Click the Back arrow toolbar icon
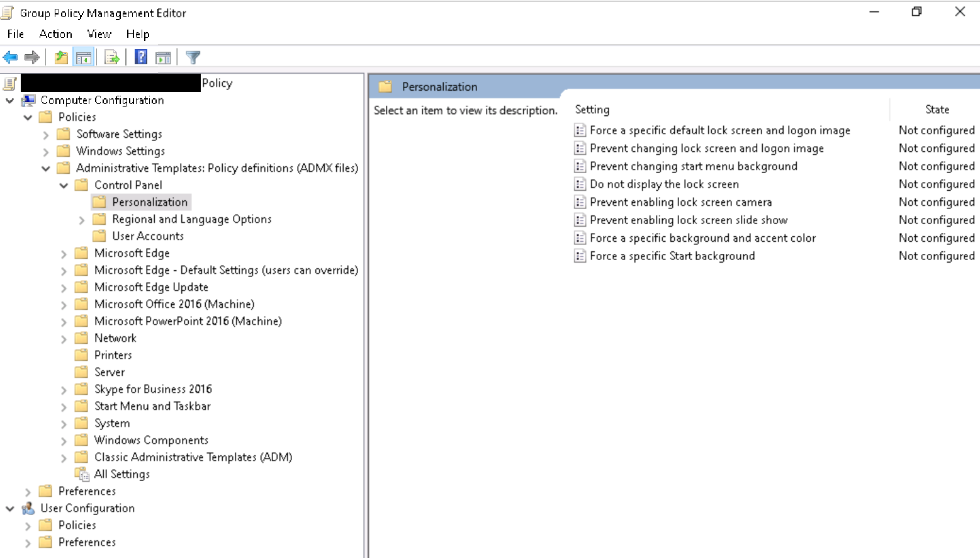The width and height of the screenshot is (980, 558). point(10,58)
